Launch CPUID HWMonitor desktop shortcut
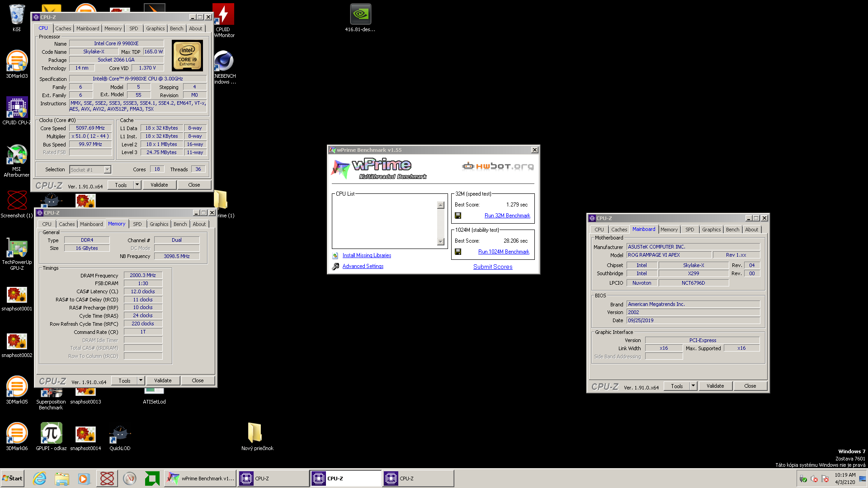 pyautogui.click(x=224, y=20)
